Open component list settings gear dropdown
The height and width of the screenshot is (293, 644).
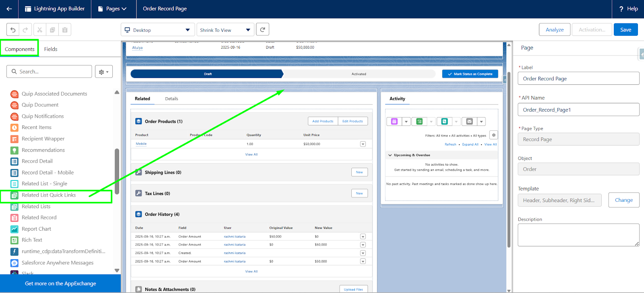103,72
